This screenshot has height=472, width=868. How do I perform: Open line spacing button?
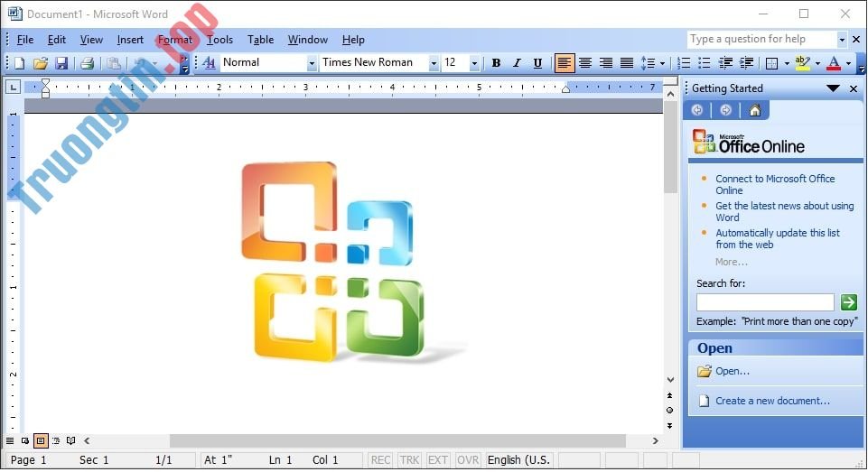point(649,63)
